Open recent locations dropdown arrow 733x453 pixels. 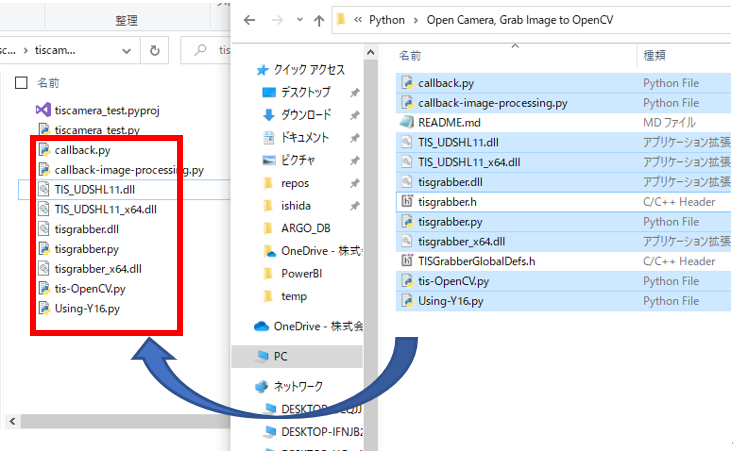click(x=300, y=20)
